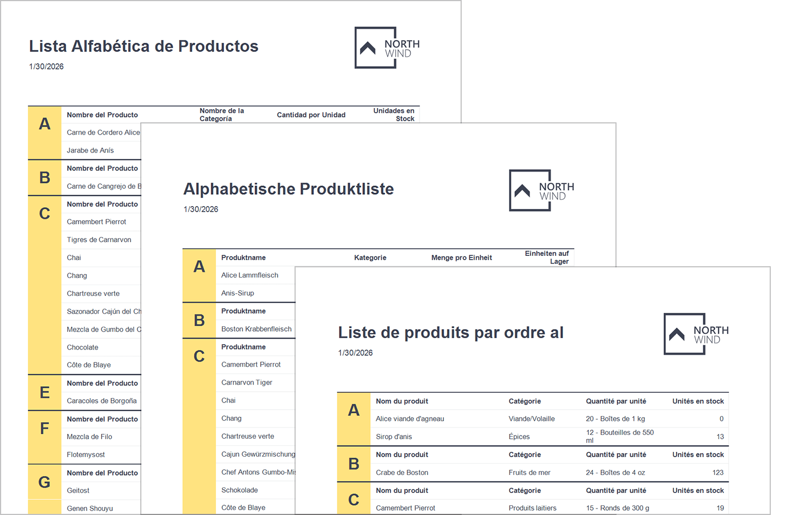Viewport: 812px width, 515px height.
Task: Select the 'Sirop d'anis' row
Action: (549, 437)
